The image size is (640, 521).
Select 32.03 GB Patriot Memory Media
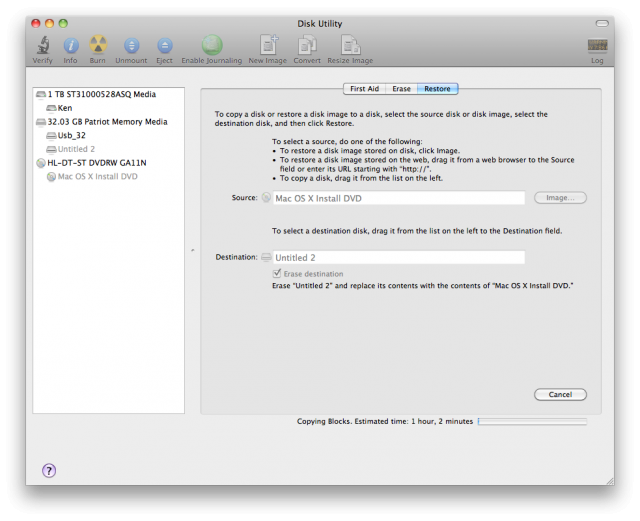click(108, 122)
